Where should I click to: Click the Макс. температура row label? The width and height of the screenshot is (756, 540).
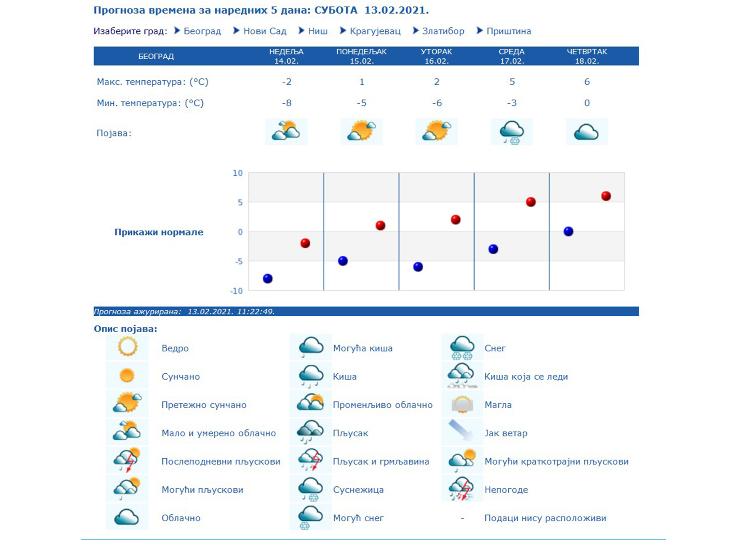click(x=153, y=82)
